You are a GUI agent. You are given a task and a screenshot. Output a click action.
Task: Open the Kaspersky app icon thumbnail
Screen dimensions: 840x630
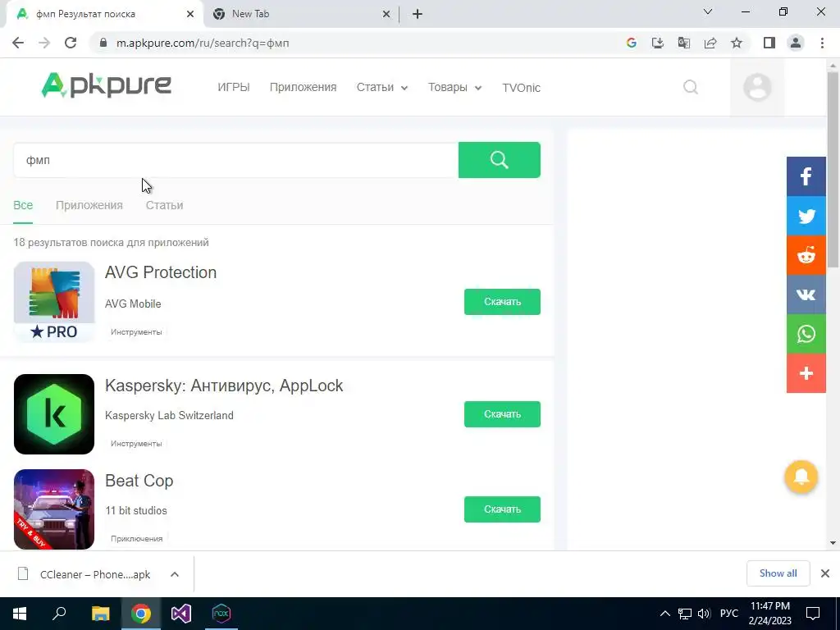point(54,414)
